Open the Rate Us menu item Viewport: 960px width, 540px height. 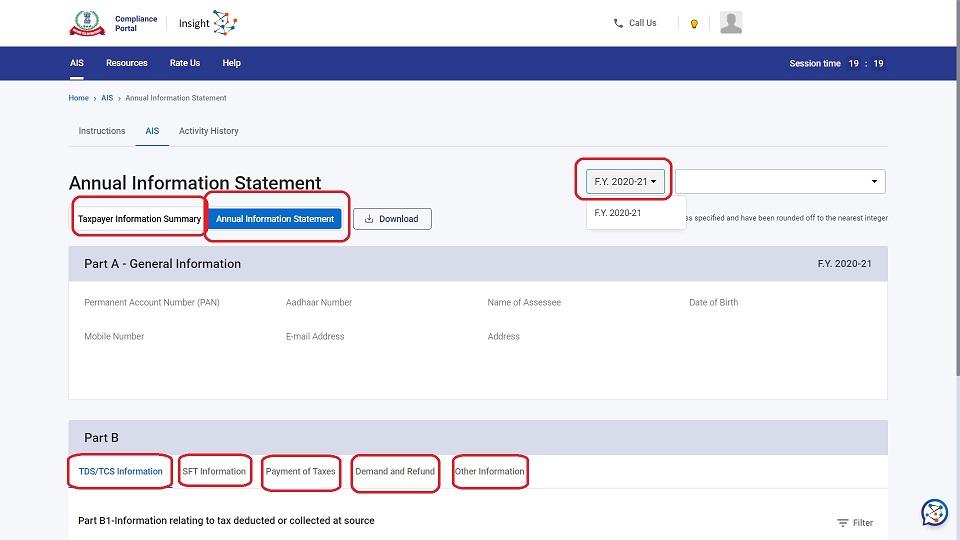(185, 63)
